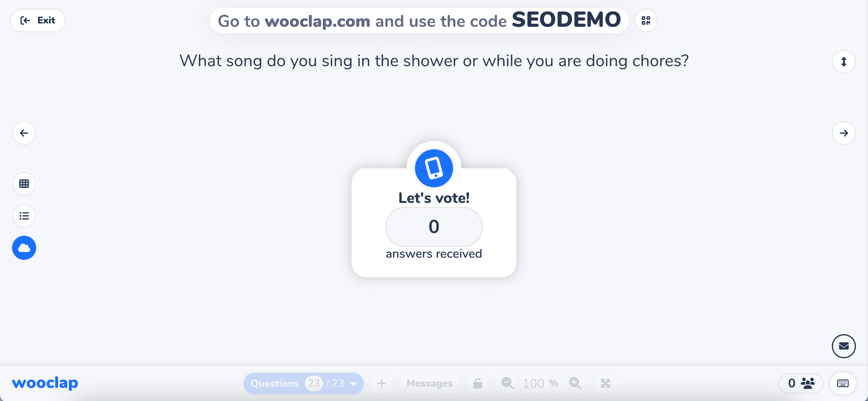Toggle the lock to close voting

click(x=477, y=383)
